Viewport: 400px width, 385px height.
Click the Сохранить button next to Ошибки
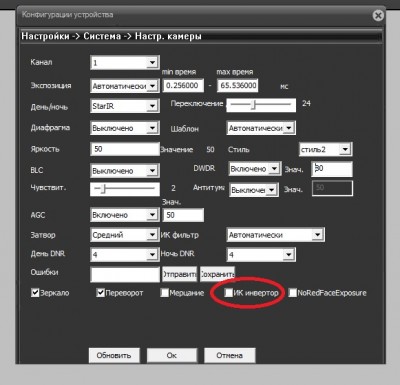click(x=217, y=274)
